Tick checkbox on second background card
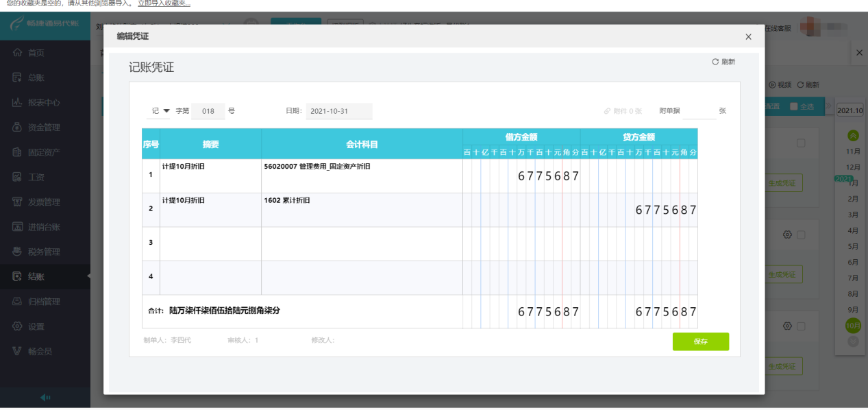 point(801,234)
